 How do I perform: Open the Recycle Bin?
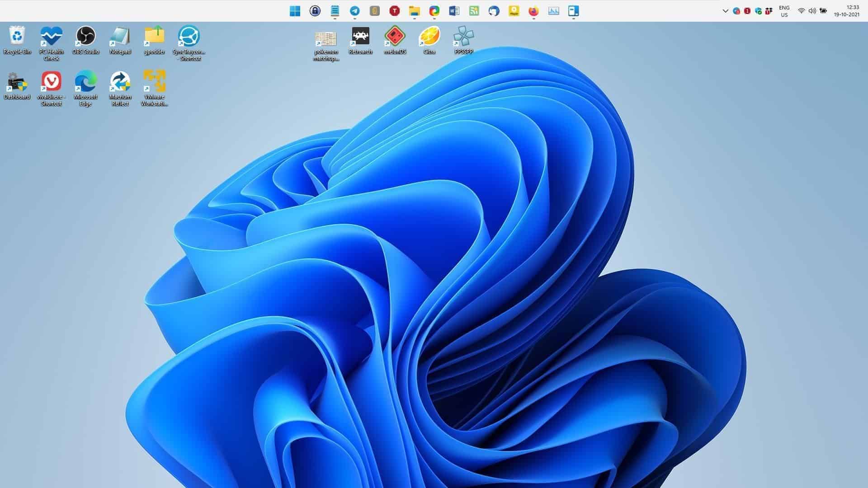pos(17,36)
